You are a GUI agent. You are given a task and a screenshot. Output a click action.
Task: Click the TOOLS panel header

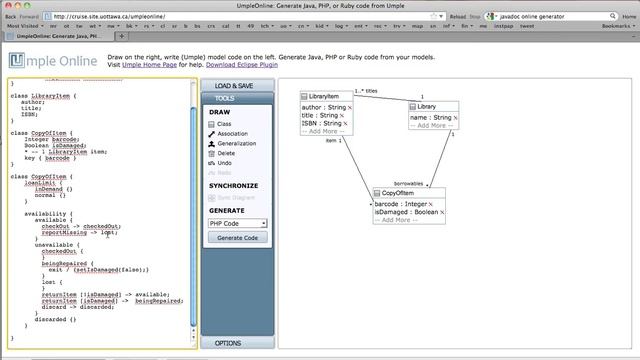coord(238,98)
